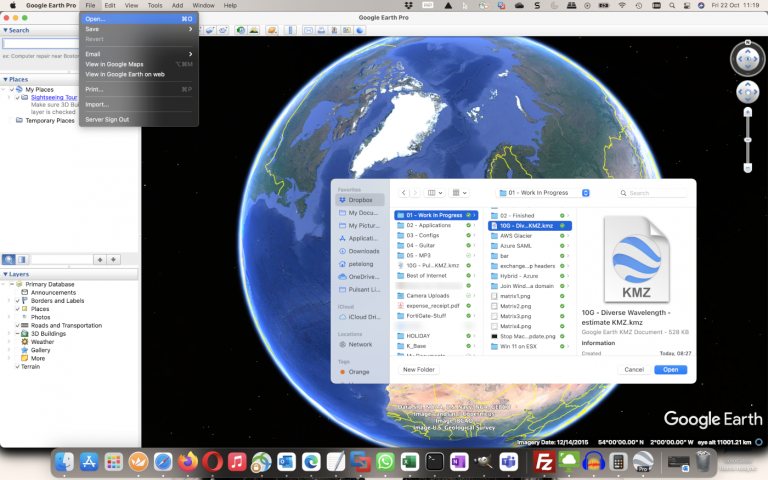Open Downloads from the file dialog sidebar
The height and width of the screenshot is (480, 768).
[x=363, y=251]
